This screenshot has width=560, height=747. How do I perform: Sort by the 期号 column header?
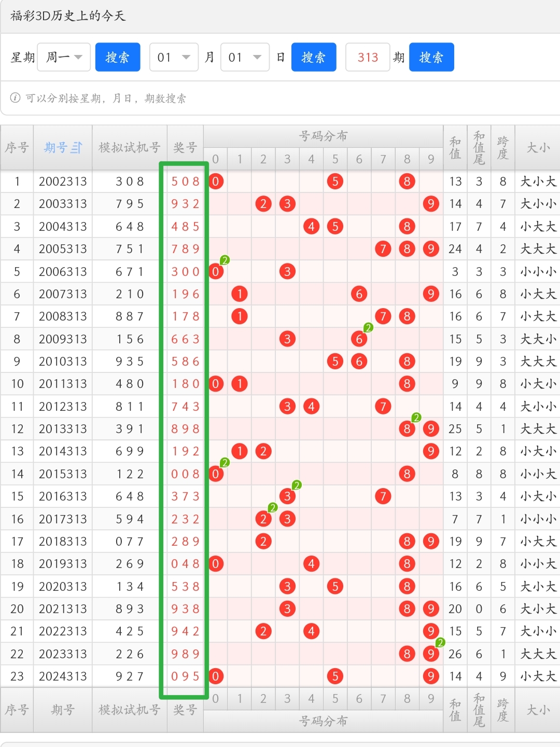[63, 148]
